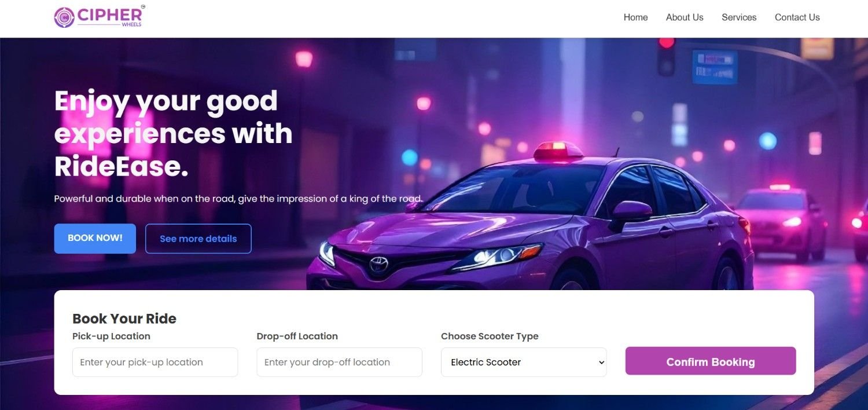
Task: Submit with the Confirm Booking button
Action: (x=711, y=361)
